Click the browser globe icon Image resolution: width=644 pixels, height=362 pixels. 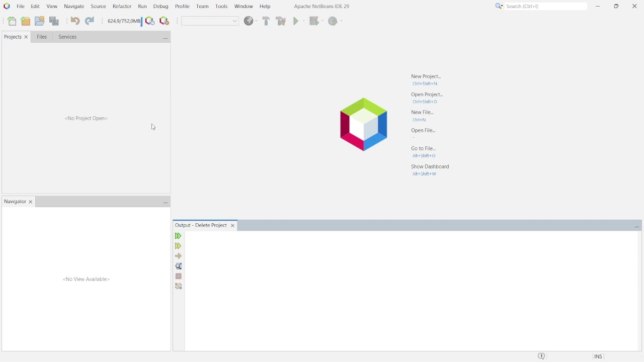click(249, 21)
